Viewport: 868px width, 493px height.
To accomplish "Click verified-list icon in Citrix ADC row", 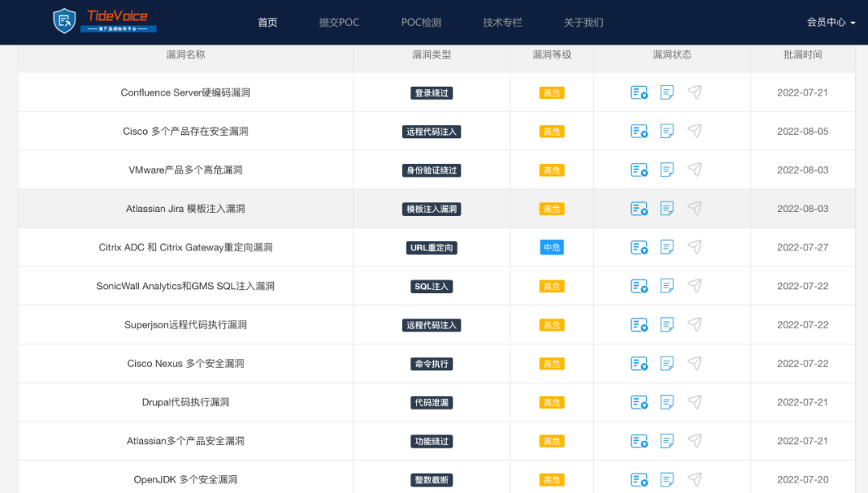I will [x=640, y=247].
